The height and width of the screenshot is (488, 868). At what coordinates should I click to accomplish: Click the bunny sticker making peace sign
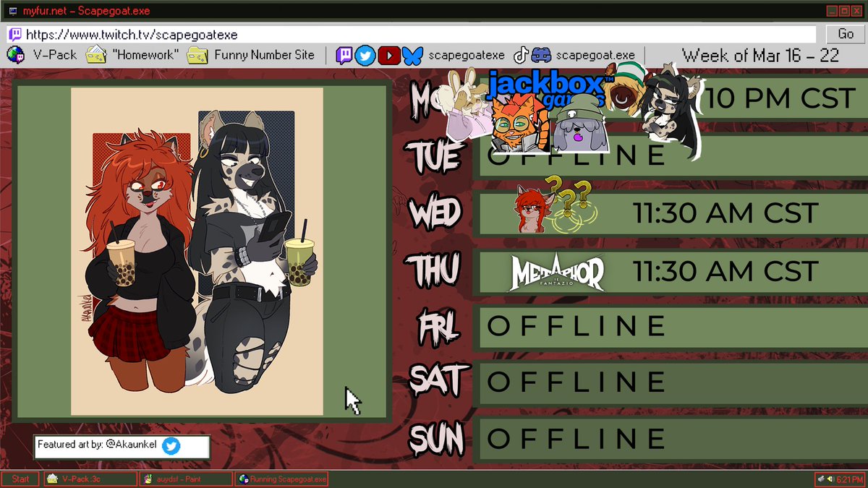pyautogui.click(x=468, y=105)
